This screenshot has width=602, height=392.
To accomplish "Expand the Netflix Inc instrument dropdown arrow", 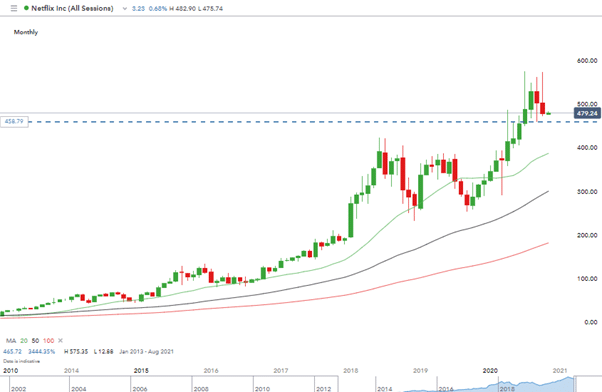I will tap(124, 8).
